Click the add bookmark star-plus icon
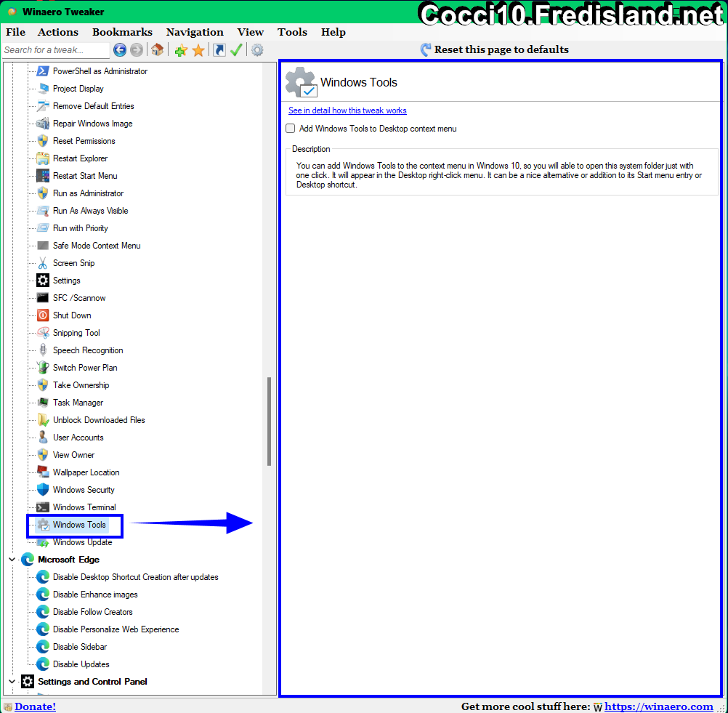This screenshot has width=728, height=713. [181, 50]
